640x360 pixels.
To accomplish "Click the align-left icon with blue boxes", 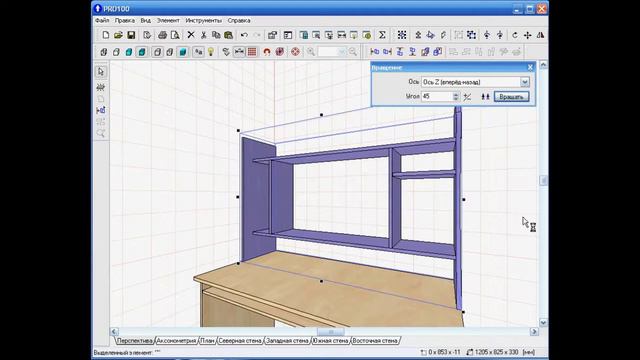I will click(374, 52).
